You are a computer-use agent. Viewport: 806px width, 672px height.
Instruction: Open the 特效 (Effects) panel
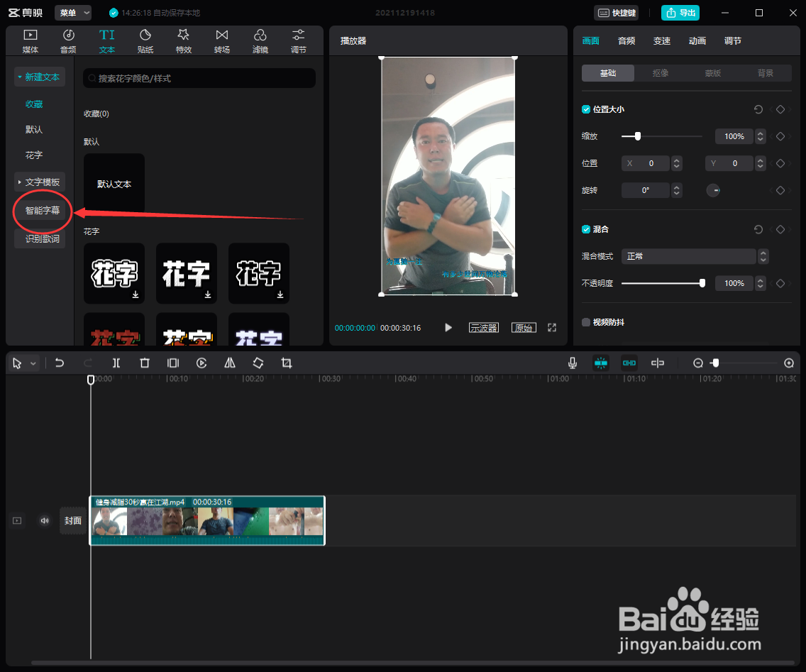point(184,41)
